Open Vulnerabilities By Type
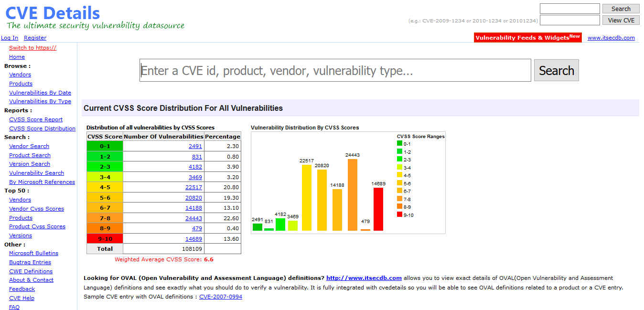Screen dimensions: 644x310 click(x=40, y=101)
